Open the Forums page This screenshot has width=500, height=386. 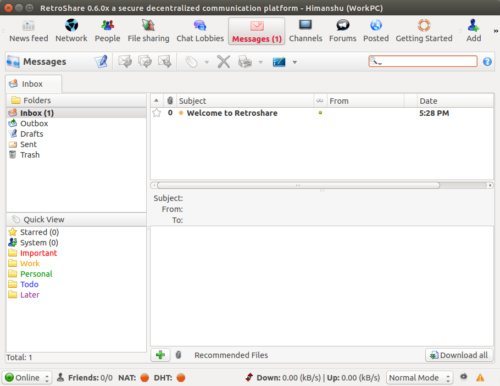[x=343, y=31]
